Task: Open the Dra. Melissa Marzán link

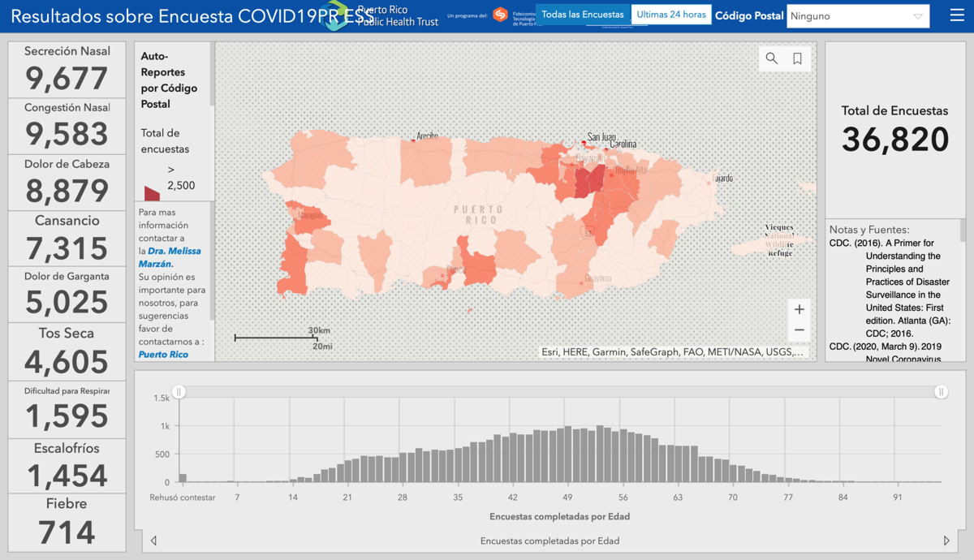Action: click(174, 257)
